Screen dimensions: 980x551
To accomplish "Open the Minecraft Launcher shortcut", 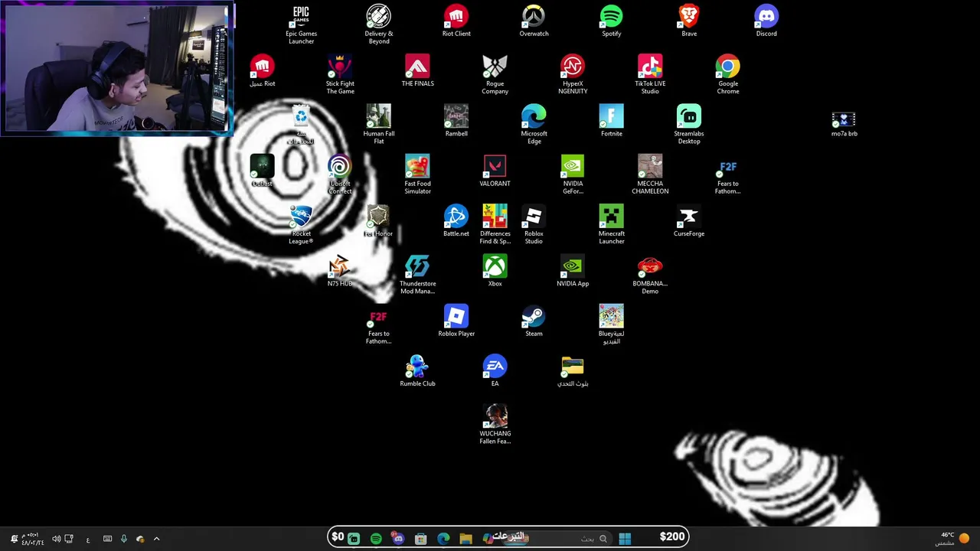I will click(x=611, y=225).
